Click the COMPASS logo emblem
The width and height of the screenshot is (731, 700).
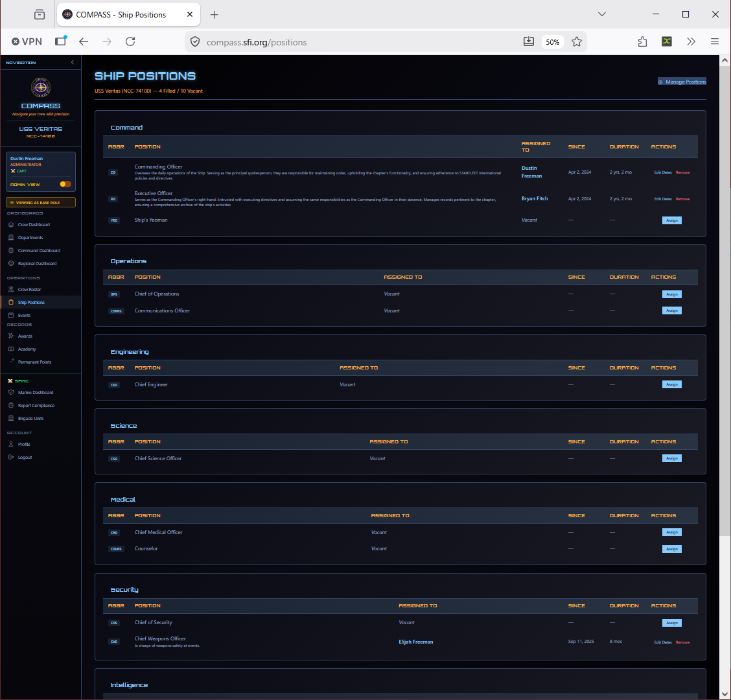pyautogui.click(x=41, y=87)
